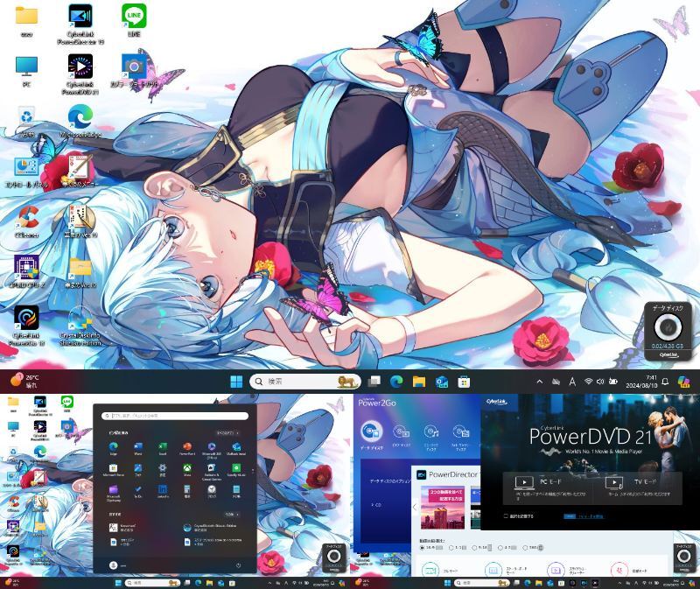Open the user account button in Start menu
Image resolution: width=700 pixels, height=589 pixels.
tap(117, 565)
